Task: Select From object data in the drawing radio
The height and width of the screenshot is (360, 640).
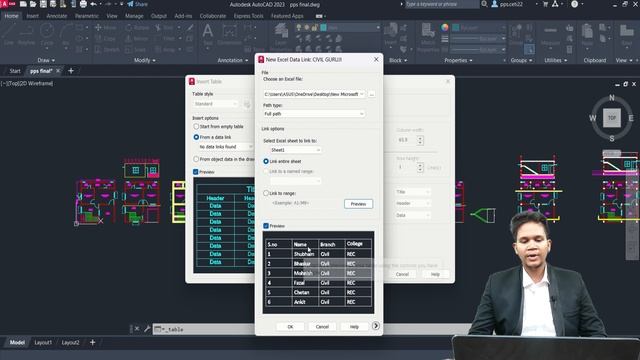Action: pyautogui.click(x=196, y=159)
